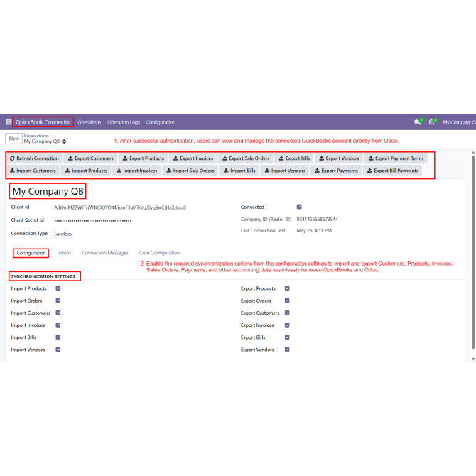Create a new connection with New button
Viewport: 476px width, 476px height.
tap(14, 139)
